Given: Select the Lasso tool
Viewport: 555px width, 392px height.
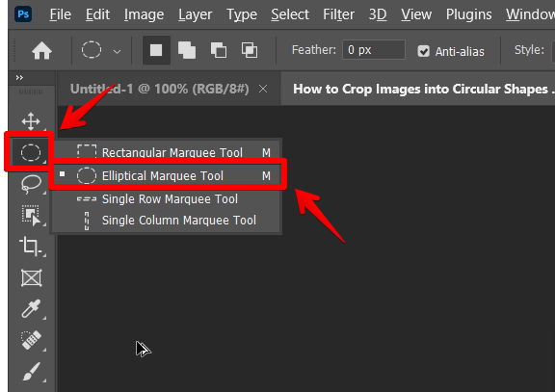Looking at the screenshot, I should click(x=31, y=184).
